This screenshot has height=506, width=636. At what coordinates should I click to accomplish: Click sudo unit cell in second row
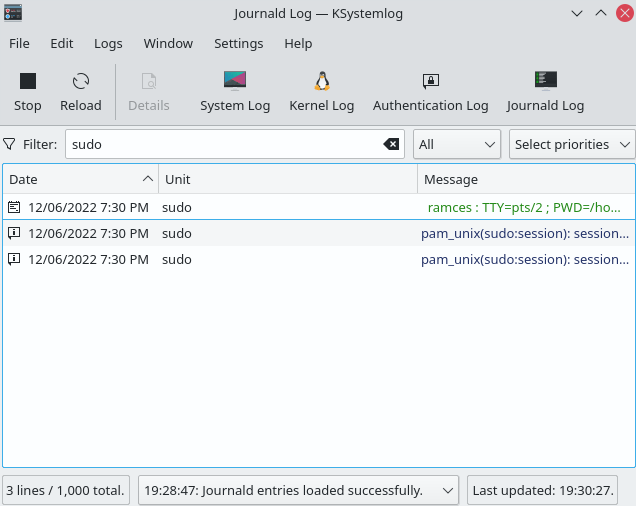177,233
